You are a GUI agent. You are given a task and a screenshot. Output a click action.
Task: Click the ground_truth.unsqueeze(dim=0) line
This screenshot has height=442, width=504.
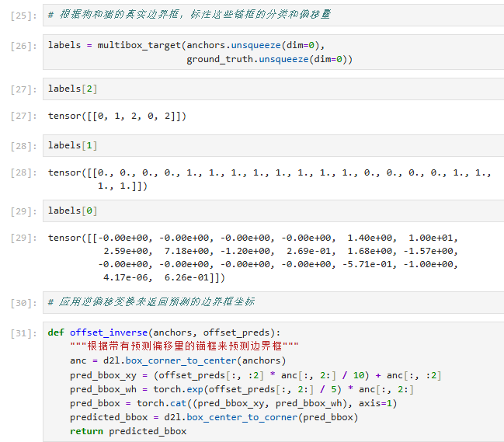tap(269, 60)
